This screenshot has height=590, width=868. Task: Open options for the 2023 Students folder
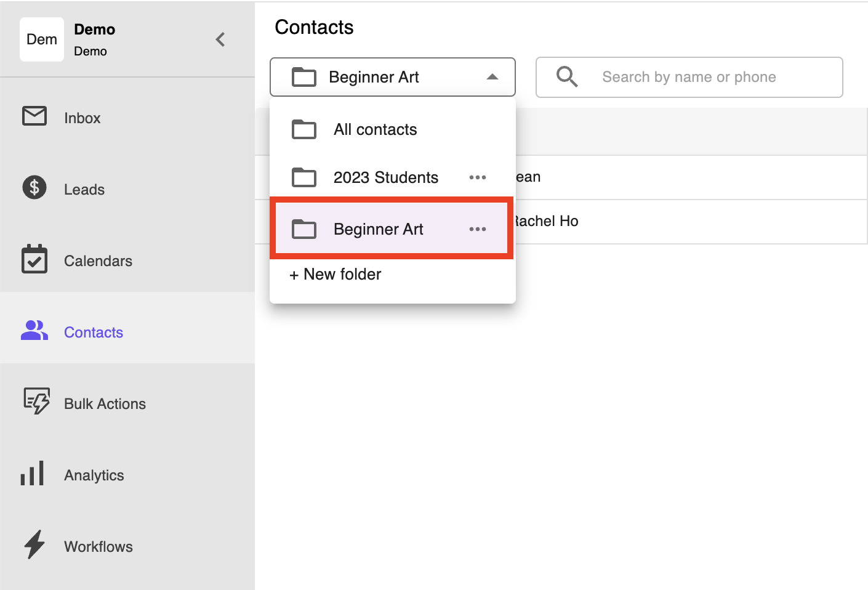[478, 177]
